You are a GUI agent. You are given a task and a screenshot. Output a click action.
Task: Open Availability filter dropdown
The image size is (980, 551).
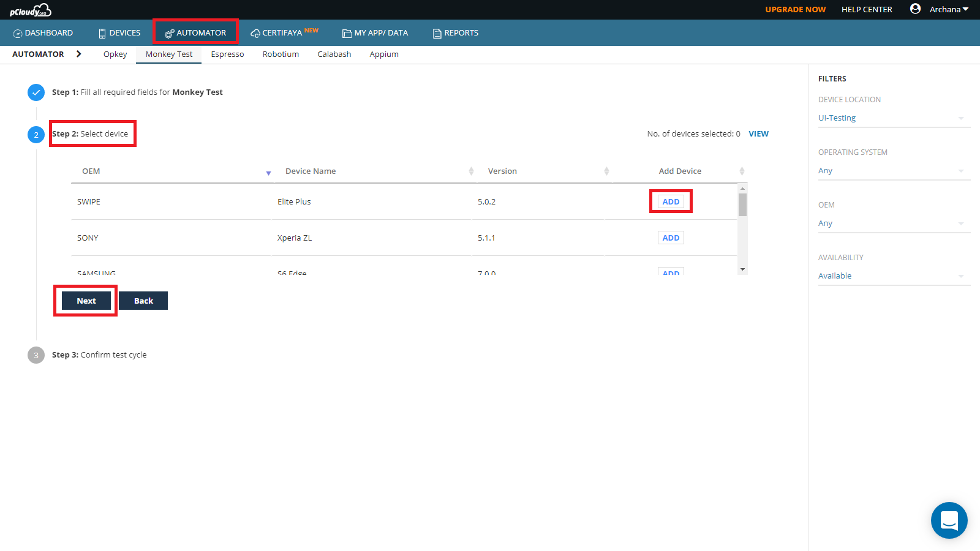[x=894, y=276]
